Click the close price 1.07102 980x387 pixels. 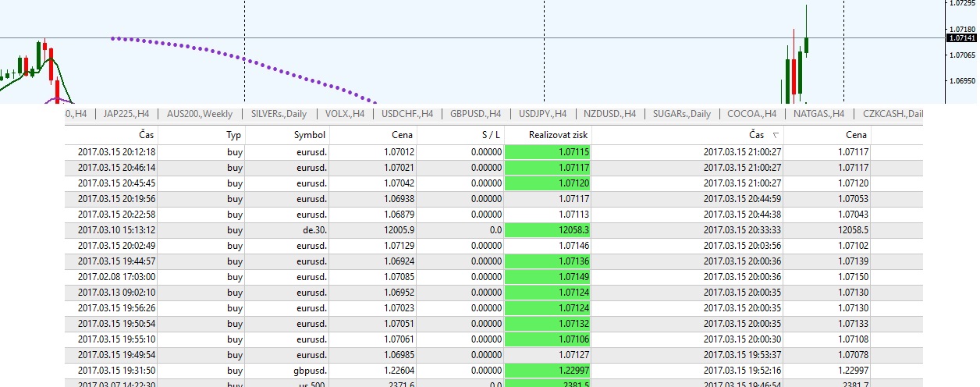pyautogui.click(x=852, y=246)
